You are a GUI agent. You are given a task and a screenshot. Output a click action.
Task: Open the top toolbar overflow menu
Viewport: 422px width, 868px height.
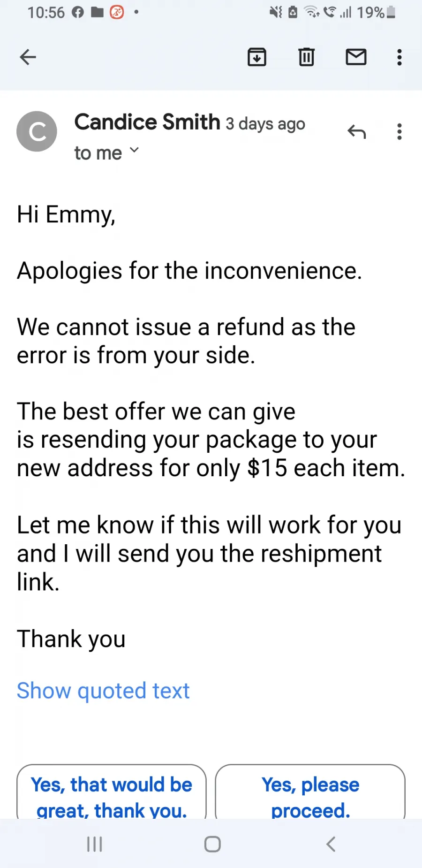(x=399, y=57)
